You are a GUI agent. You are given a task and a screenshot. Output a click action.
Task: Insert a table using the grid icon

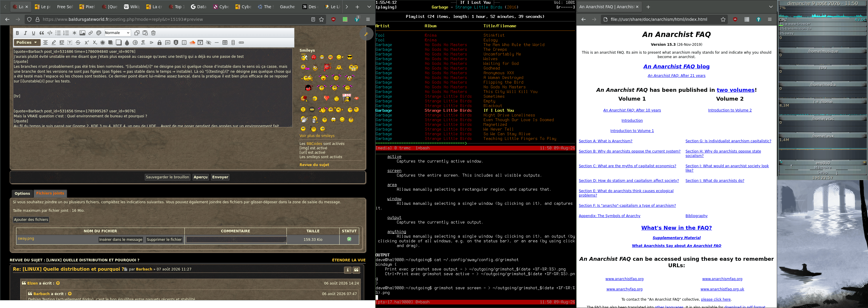[225, 43]
